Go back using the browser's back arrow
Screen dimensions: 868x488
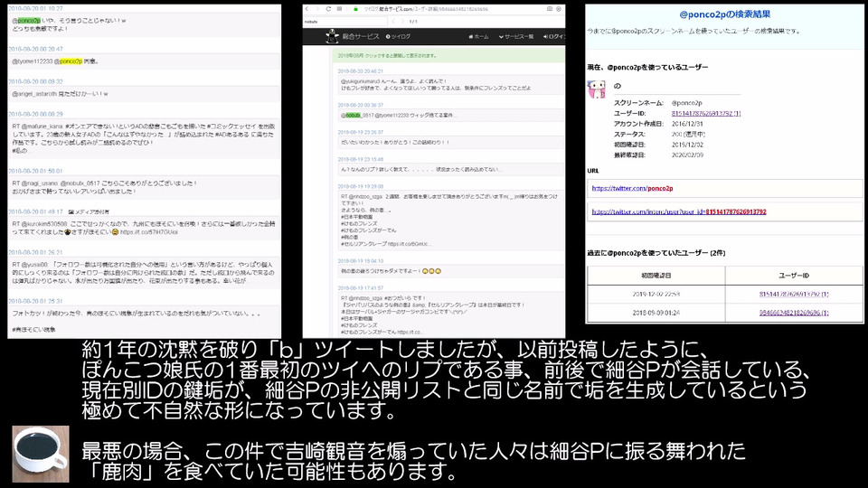[x=307, y=9]
